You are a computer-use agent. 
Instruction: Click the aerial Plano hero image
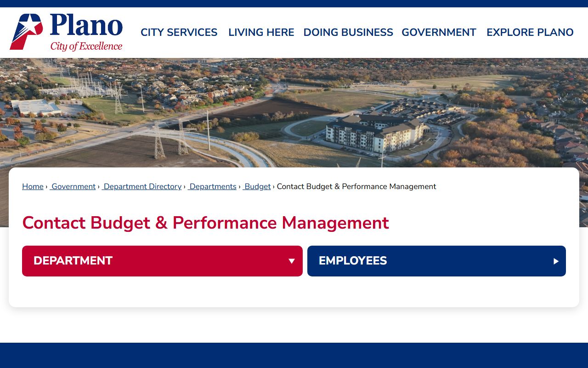(294, 110)
